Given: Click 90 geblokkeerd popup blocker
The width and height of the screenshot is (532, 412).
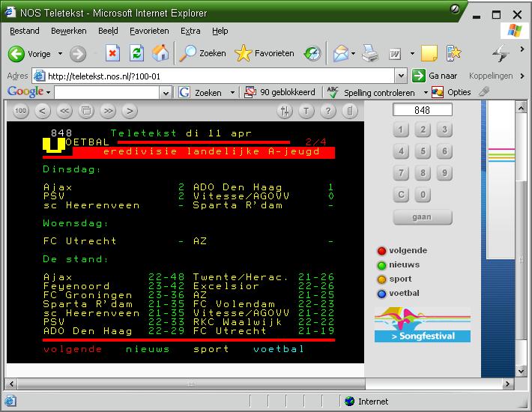Looking at the screenshot, I should coord(279,92).
